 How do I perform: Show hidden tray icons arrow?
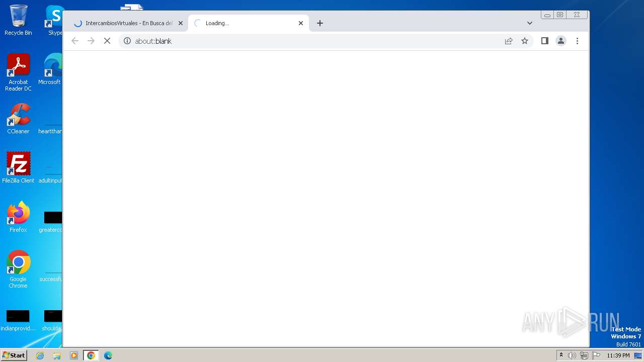[x=561, y=355]
